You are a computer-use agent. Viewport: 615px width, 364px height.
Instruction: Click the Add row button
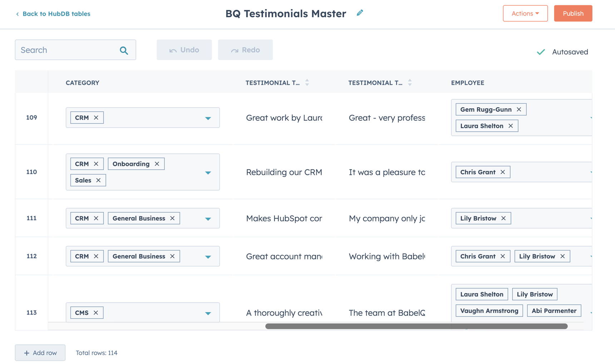coord(40,353)
